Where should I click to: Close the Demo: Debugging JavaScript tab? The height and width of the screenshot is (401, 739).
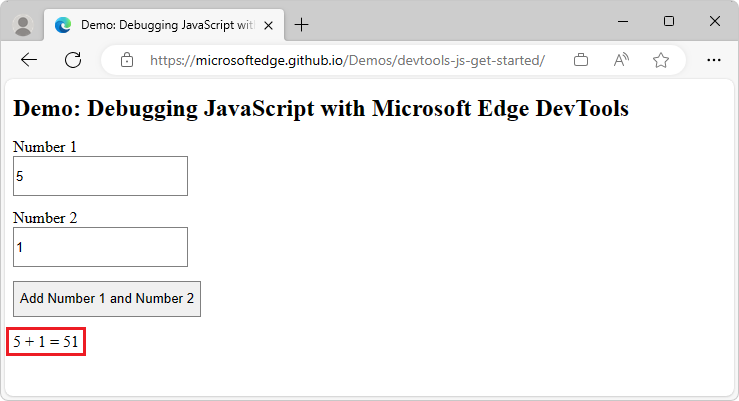(x=270, y=24)
